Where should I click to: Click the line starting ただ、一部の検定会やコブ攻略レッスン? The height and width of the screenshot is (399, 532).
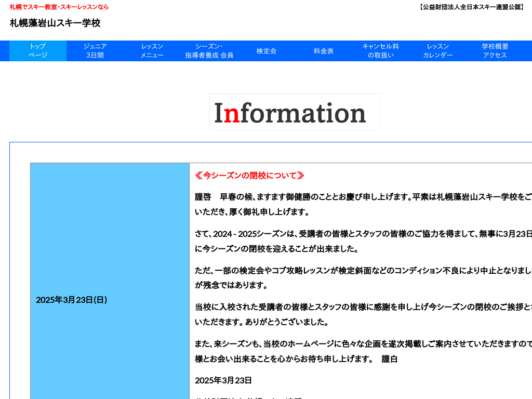click(363, 270)
